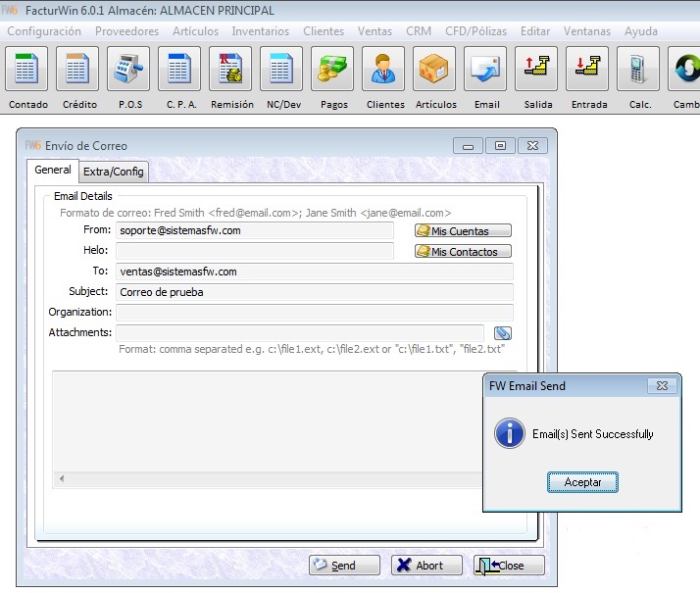
Task: Click the To recipient field
Action: [315, 272]
